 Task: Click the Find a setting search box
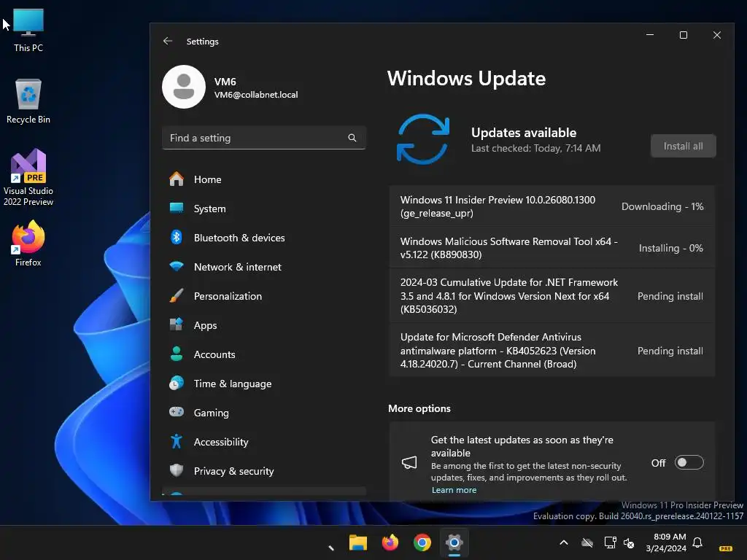click(x=263, y=138)
